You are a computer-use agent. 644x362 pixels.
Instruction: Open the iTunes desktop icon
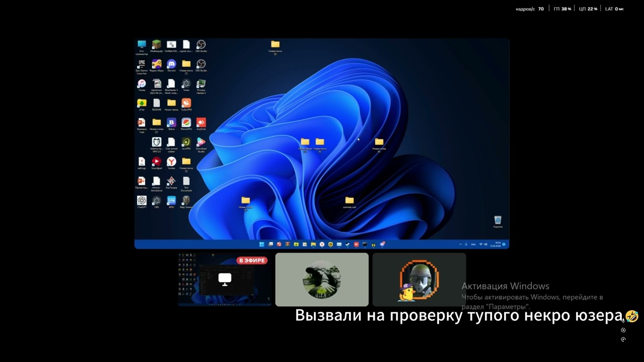142,85
